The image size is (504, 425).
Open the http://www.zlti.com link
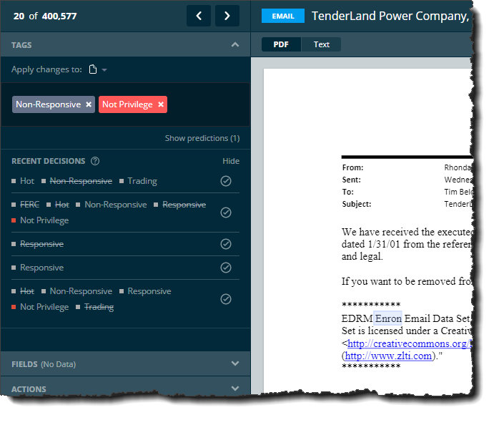point(388,356)
